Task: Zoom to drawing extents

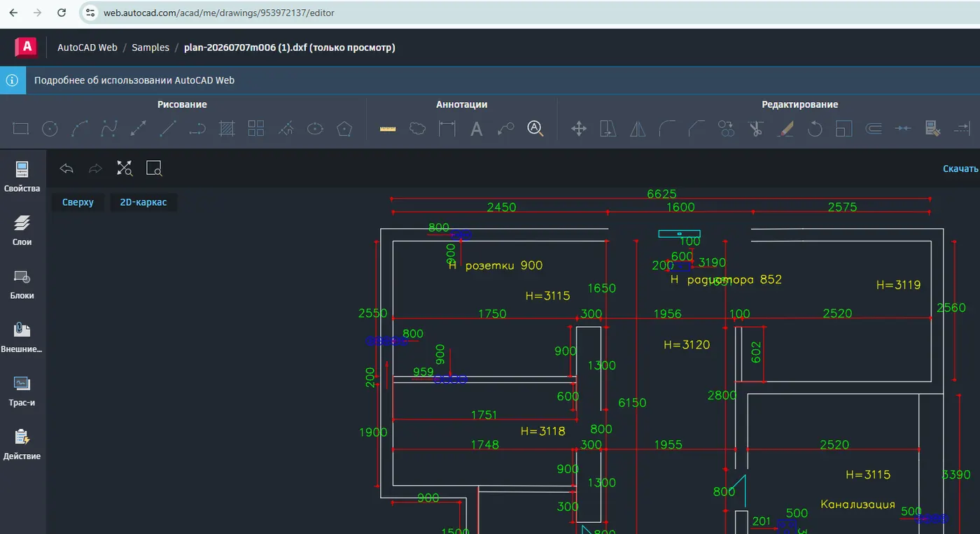Action: tap(125, 168)
